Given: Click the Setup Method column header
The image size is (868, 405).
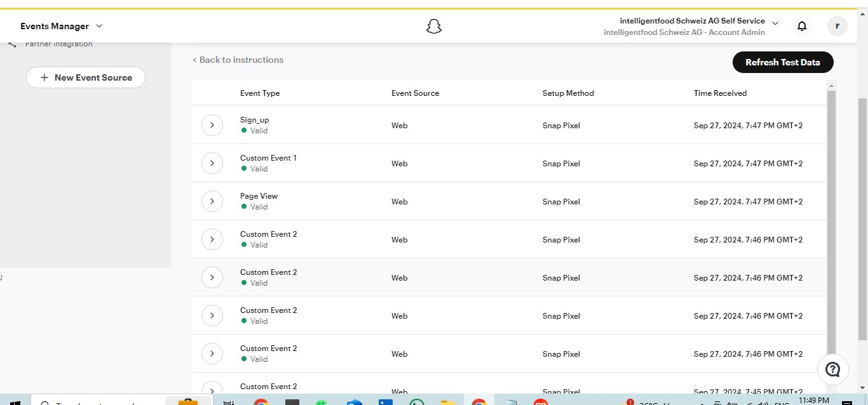Looking at the screenshot, I should pyautogui.click(x=568, y=93).
